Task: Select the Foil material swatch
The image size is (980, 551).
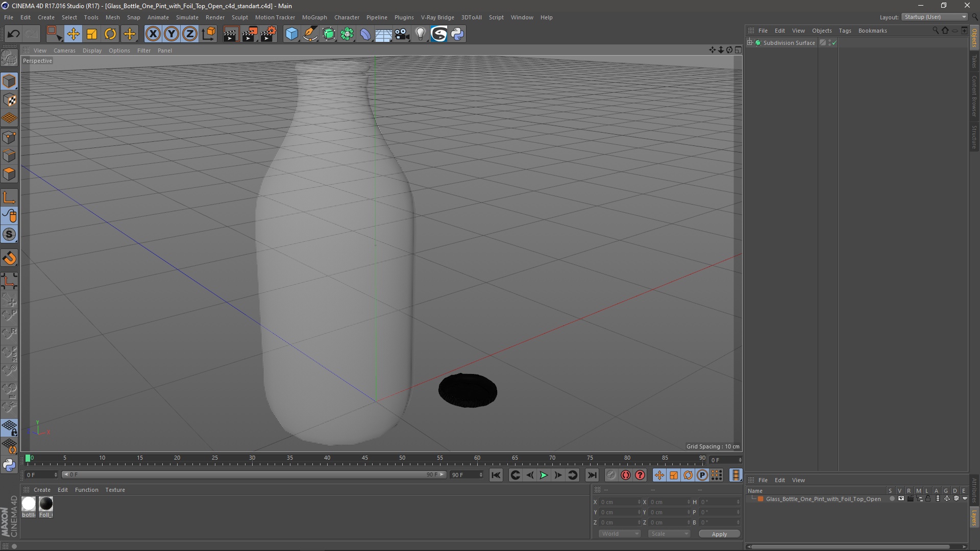Action: [x=46, y=504]
